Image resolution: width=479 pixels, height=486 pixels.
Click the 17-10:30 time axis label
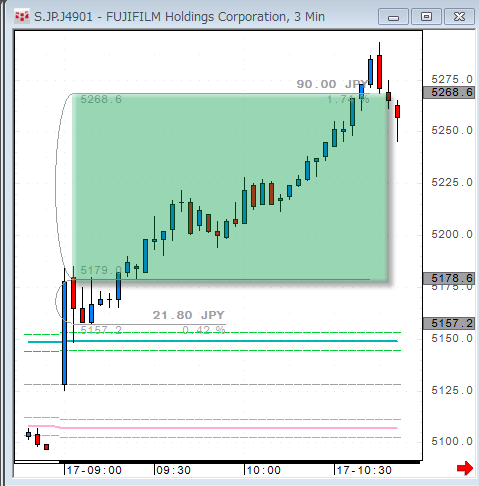coord(364,470)
